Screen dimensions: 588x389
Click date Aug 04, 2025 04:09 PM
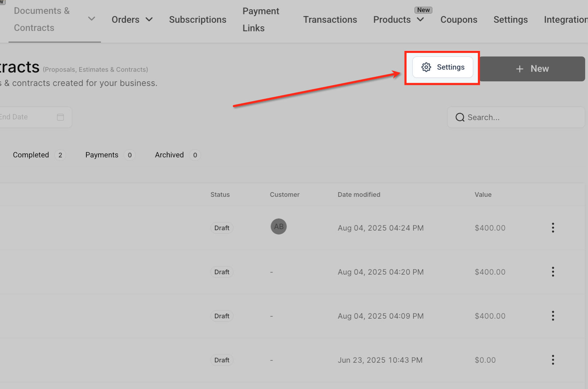(381, 316)
